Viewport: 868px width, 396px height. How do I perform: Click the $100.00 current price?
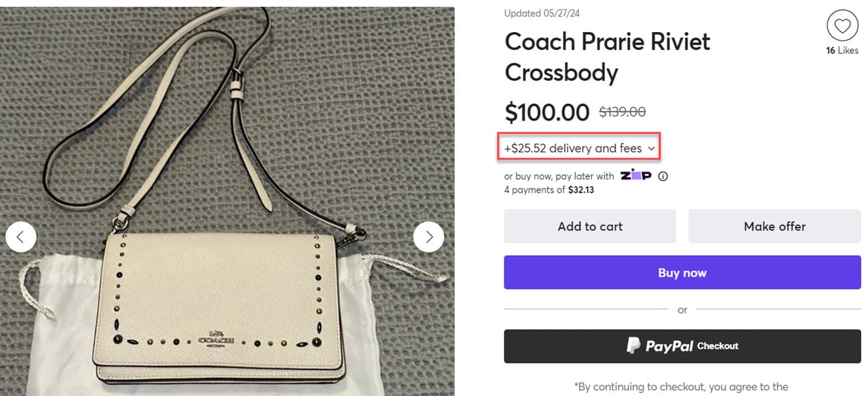[547, 112]
